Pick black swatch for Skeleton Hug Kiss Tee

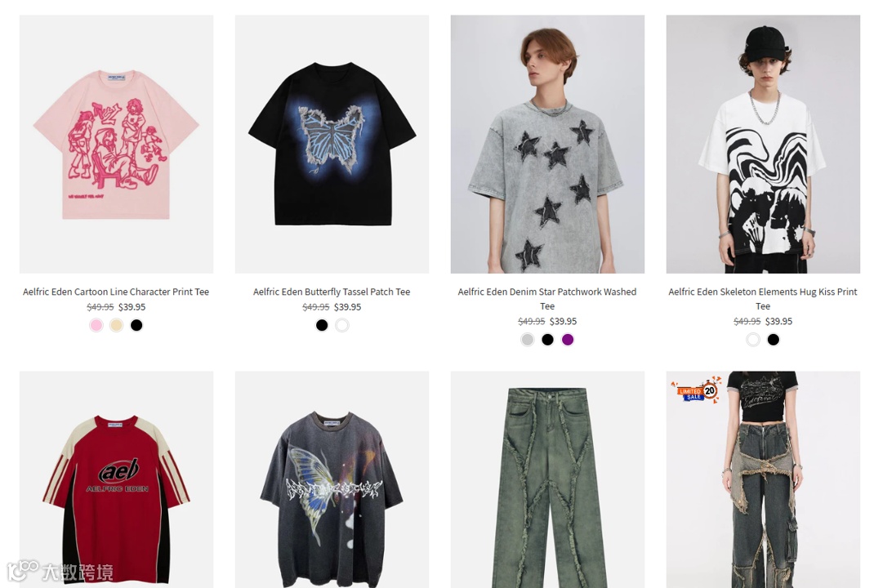pyautogui.click(x=773, y=340)
